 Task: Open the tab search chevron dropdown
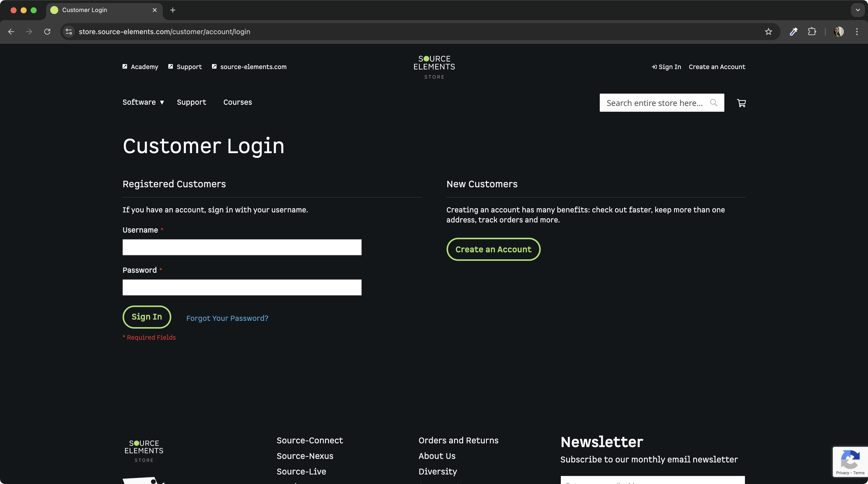tap(857, 10)
